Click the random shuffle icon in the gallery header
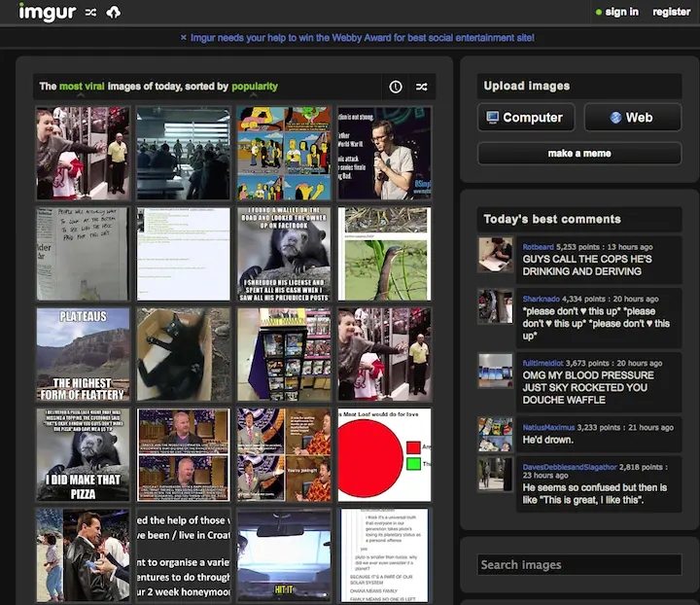 [421, 87]
